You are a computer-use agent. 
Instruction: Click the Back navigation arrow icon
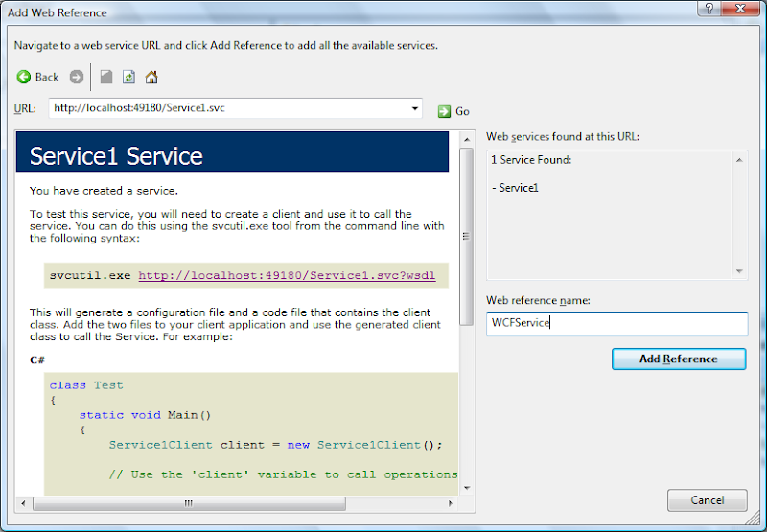(x=24, y=78)
